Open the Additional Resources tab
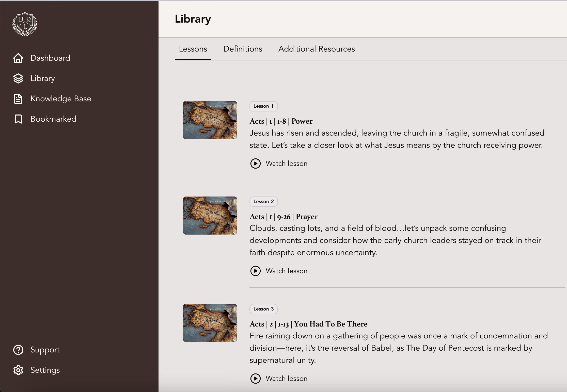The image size is (567, 392). (x=317, y=49)
